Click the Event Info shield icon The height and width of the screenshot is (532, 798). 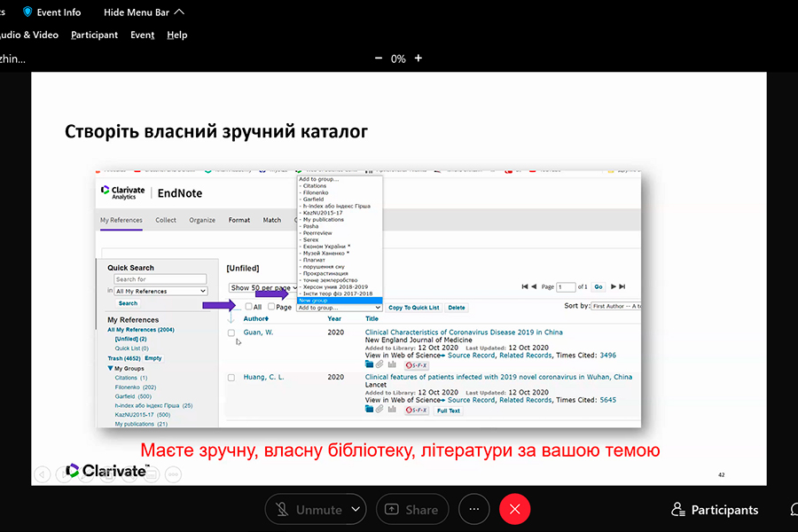tap(27, 12)
